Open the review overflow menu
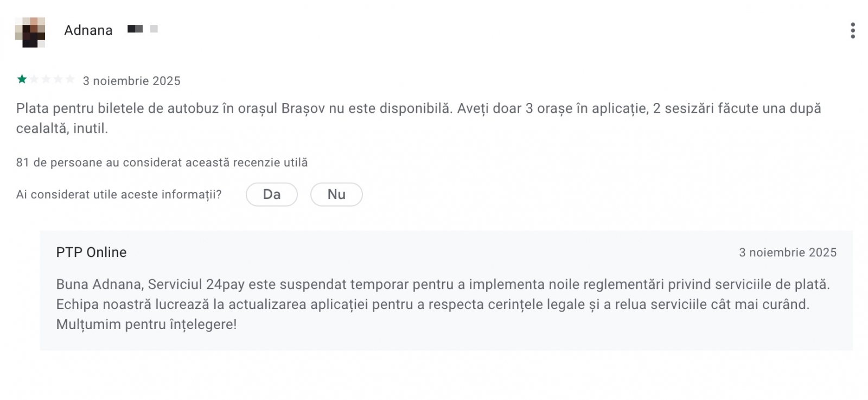Viewport: 868px width, 400px height. coord(853,32)
